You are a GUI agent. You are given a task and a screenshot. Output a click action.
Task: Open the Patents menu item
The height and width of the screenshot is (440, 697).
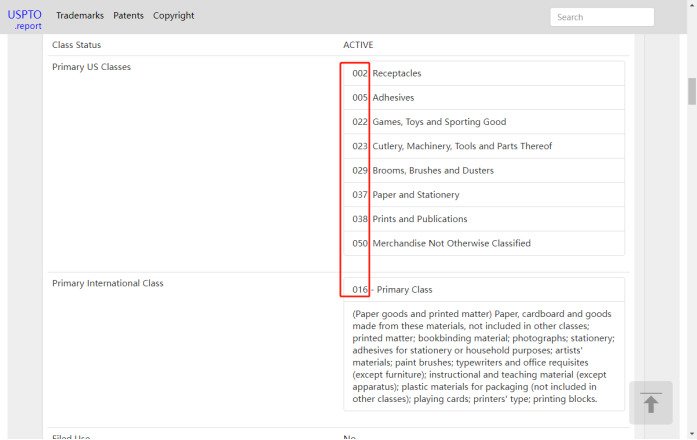tap(128, 16)
